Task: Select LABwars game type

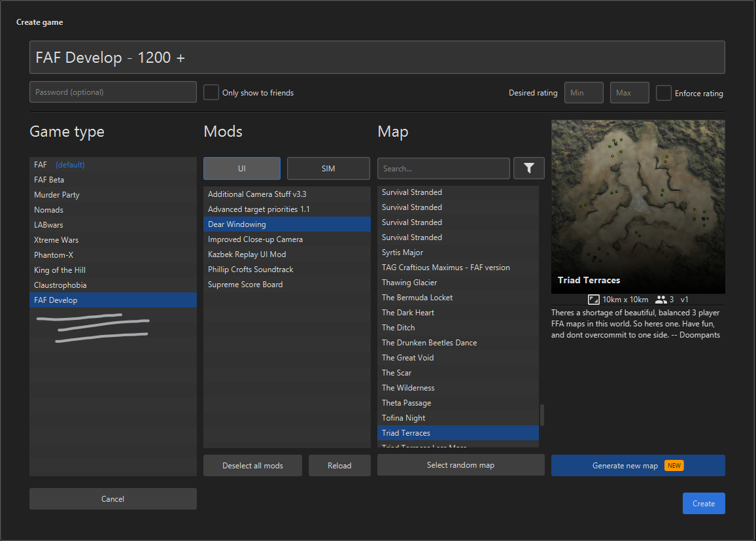Action: pos(113,224)
